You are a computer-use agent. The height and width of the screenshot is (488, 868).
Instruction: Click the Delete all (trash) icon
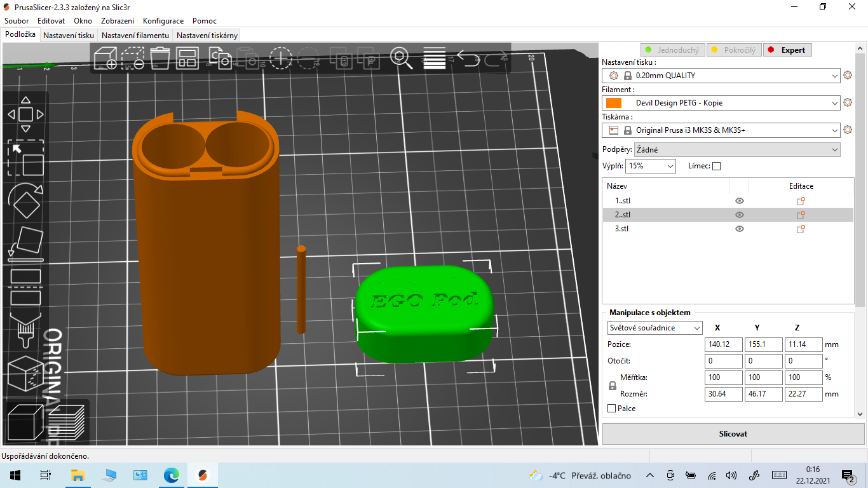coord(159,58)
